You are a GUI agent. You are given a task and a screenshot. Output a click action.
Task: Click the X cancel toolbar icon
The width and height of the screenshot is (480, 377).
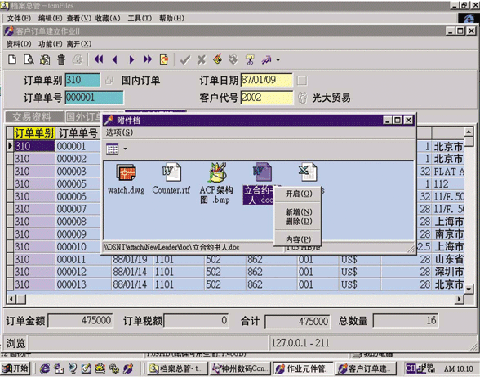201,60
